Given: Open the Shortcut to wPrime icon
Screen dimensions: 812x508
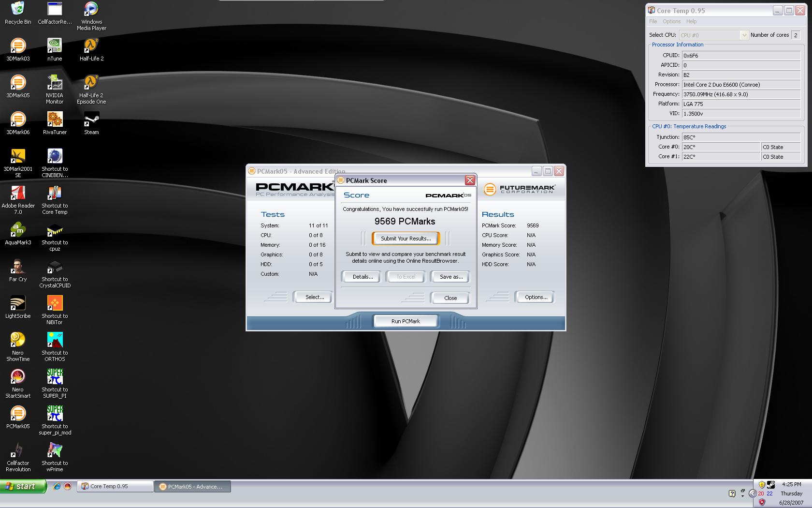Looking at the screenshot, I should (x=55, y=457).
